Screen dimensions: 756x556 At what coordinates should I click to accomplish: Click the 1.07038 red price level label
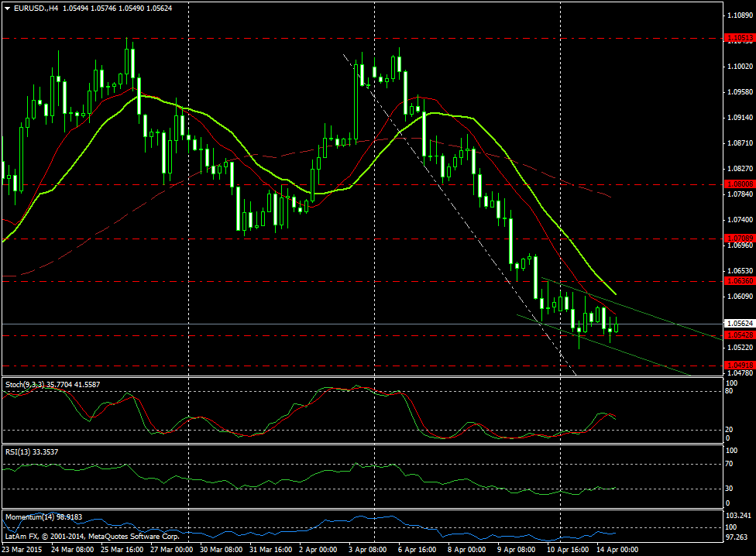pyautogui.click(x=738, y=239)
